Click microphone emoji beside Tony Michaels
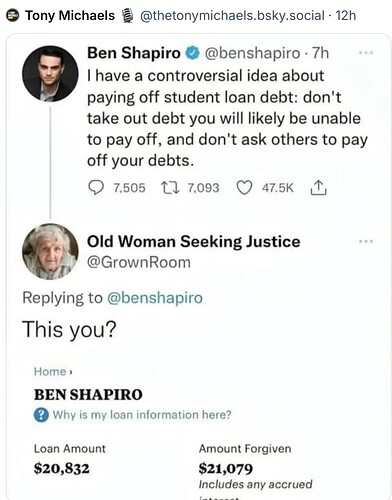This screenshot has height=500, width=392. point(127,16)
